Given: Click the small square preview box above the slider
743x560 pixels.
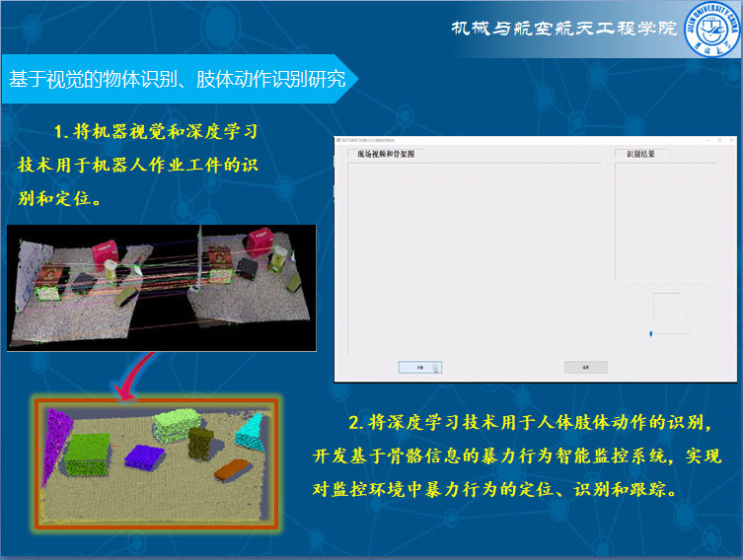Looking at the screenshot, I should coord(666,307).
